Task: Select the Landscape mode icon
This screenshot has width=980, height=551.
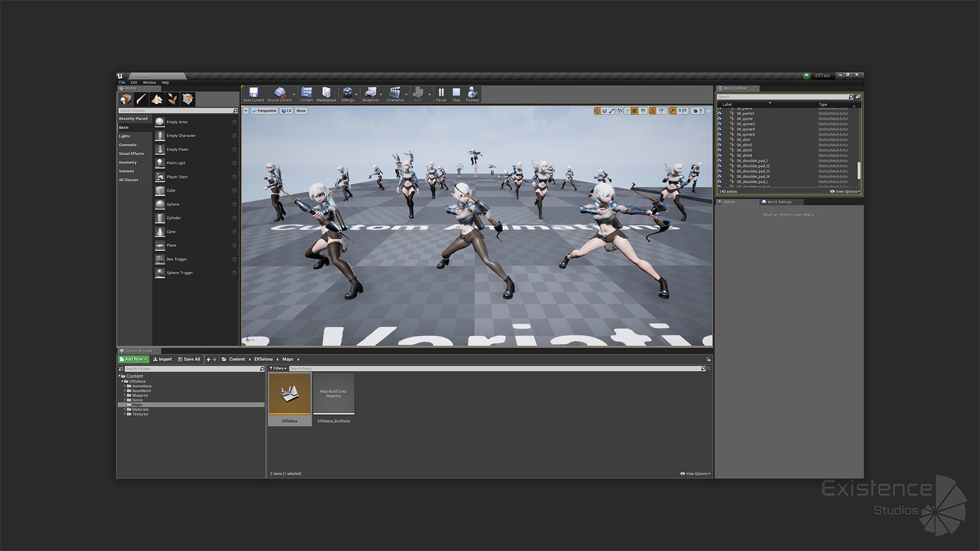Action: (x=157, y=99)
